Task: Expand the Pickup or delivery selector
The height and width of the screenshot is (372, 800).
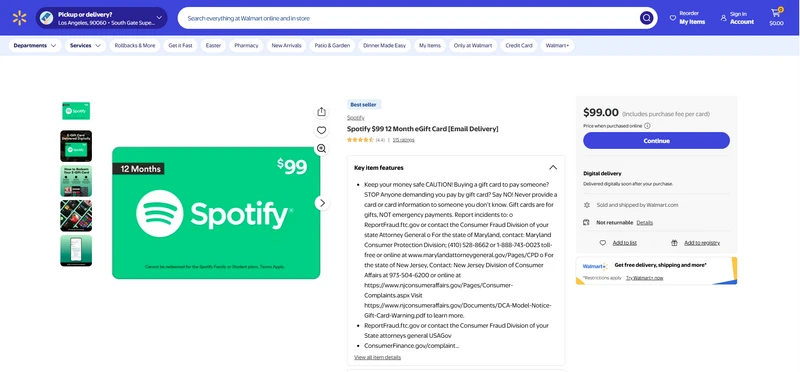Action: point(102,18)
